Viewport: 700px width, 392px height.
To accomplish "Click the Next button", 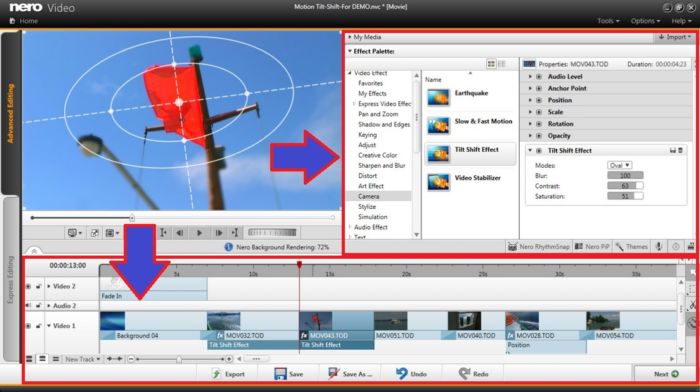I will [x=666, y=374].
